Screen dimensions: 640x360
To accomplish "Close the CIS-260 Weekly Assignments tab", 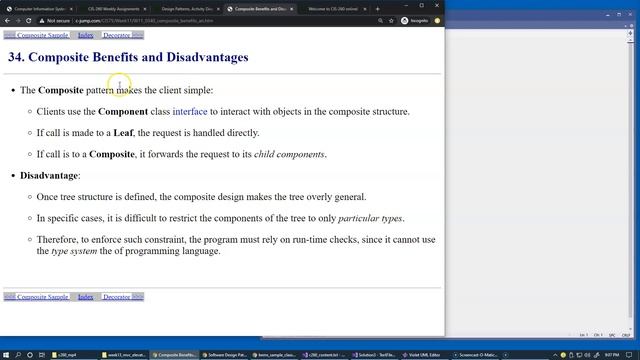I will [x=144, y=9].
